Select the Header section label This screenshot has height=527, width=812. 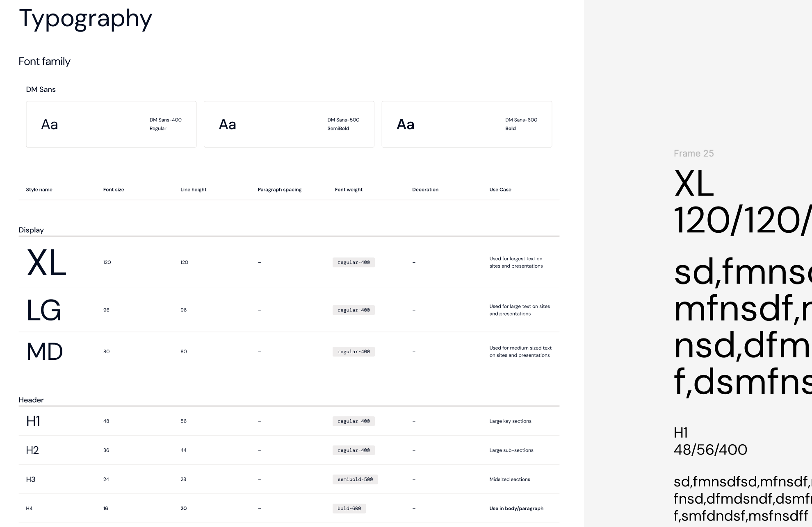31,400
